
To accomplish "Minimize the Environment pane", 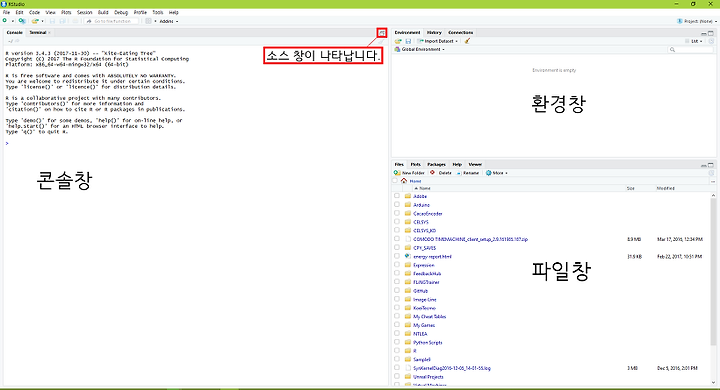I will pos(703,33).
